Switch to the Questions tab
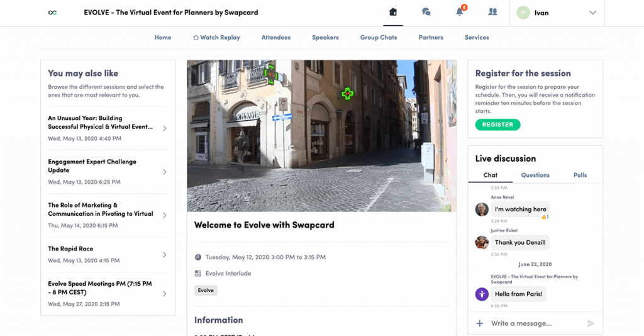The width and height of the screenshot is (644, 336). [x=535, y=175]
